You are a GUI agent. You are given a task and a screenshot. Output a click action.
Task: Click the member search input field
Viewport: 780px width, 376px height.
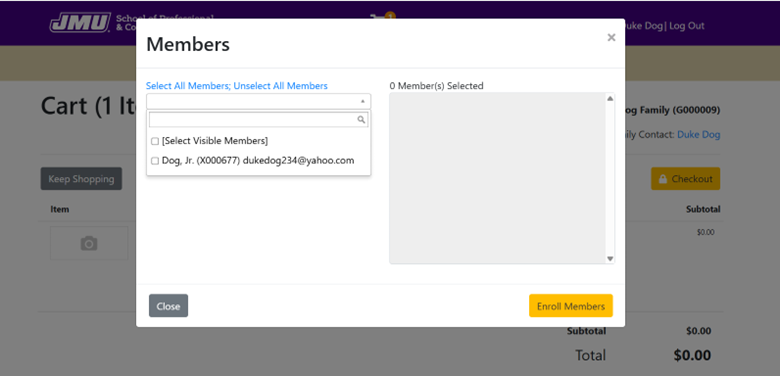(x=258, y=120)
